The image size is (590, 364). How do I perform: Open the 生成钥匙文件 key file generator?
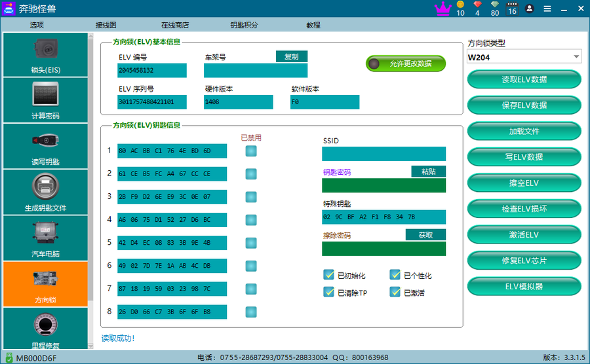[45, 192]
